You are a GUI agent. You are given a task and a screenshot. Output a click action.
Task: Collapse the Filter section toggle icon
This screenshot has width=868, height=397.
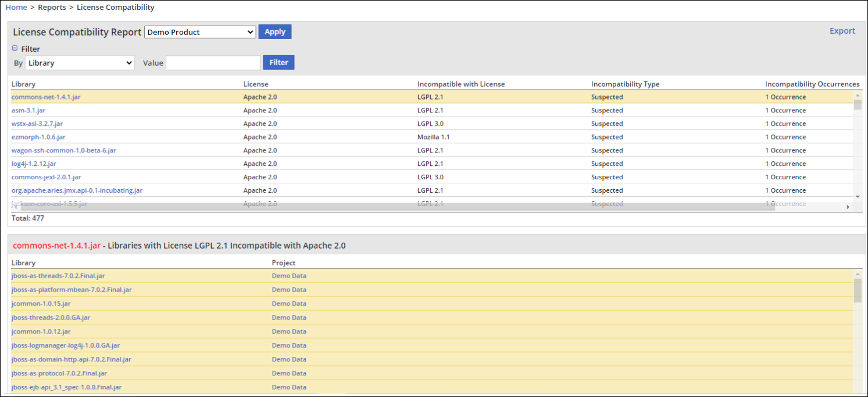[15, 49]
